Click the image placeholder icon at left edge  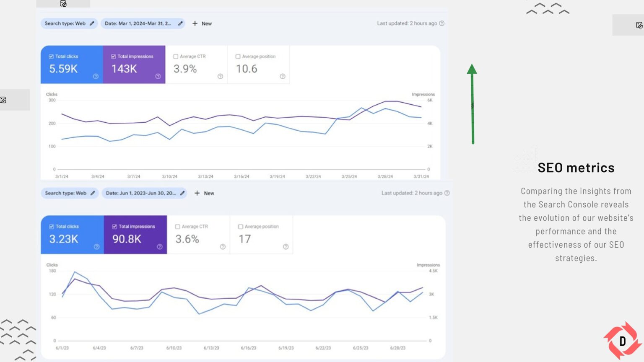pos(3,100)
